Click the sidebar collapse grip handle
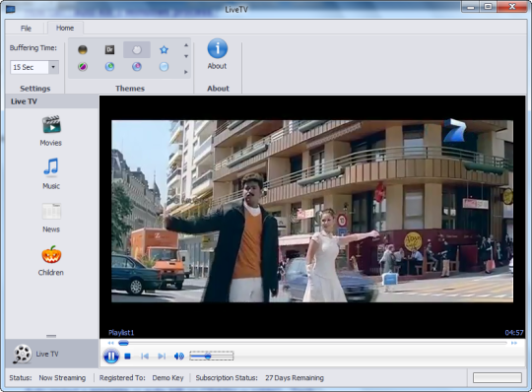Viewport: 532px width, 392px height. [51, 336]
